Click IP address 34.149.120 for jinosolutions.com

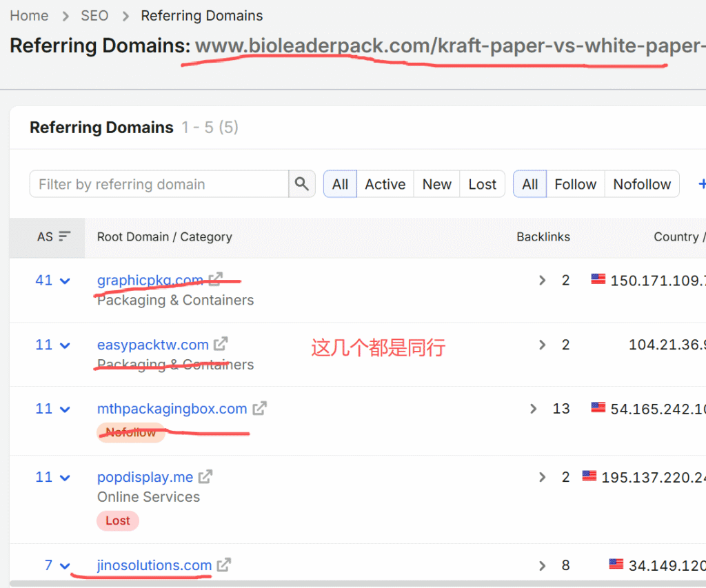(x=667, y=565)
